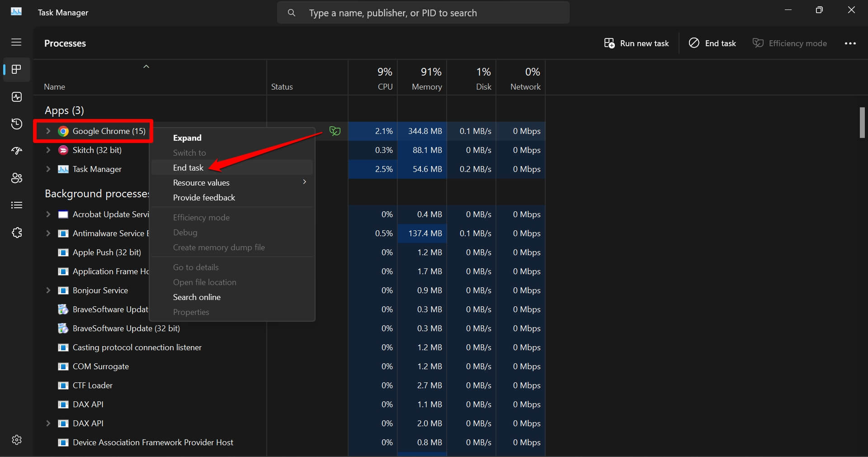The image size is (868, 457).
Task: Open the App history panel
Action: pos(16,124)
